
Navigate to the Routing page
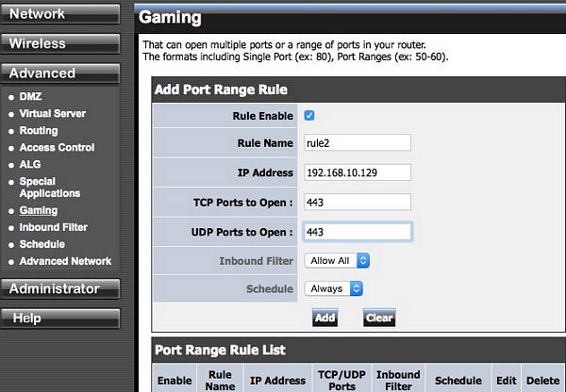39,130
